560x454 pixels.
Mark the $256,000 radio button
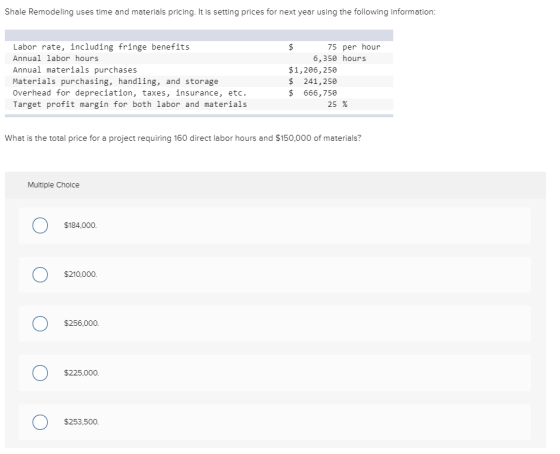[x=40, y=324]
